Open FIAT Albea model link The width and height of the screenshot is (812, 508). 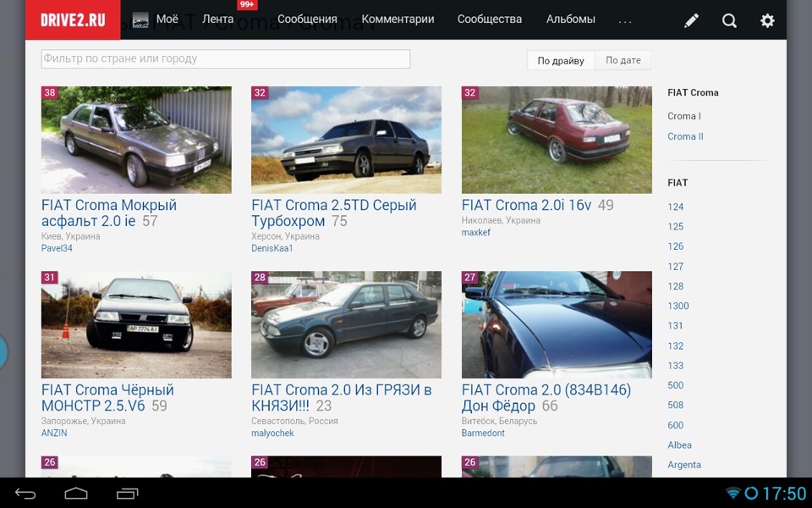(679, 444)
